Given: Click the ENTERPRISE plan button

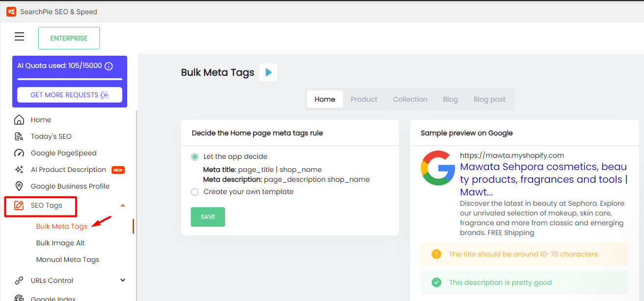Looking at the screenshot, I should click(x=69, y=38).
